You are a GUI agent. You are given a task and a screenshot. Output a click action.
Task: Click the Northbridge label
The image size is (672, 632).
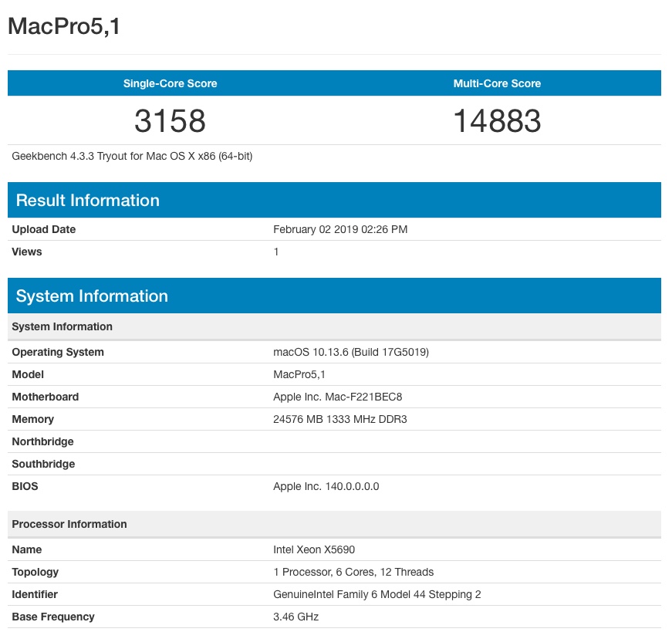tap(42, 441)
